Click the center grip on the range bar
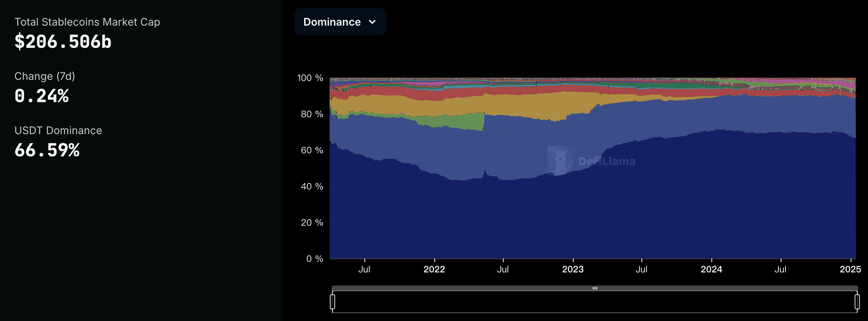 [595, 288]
